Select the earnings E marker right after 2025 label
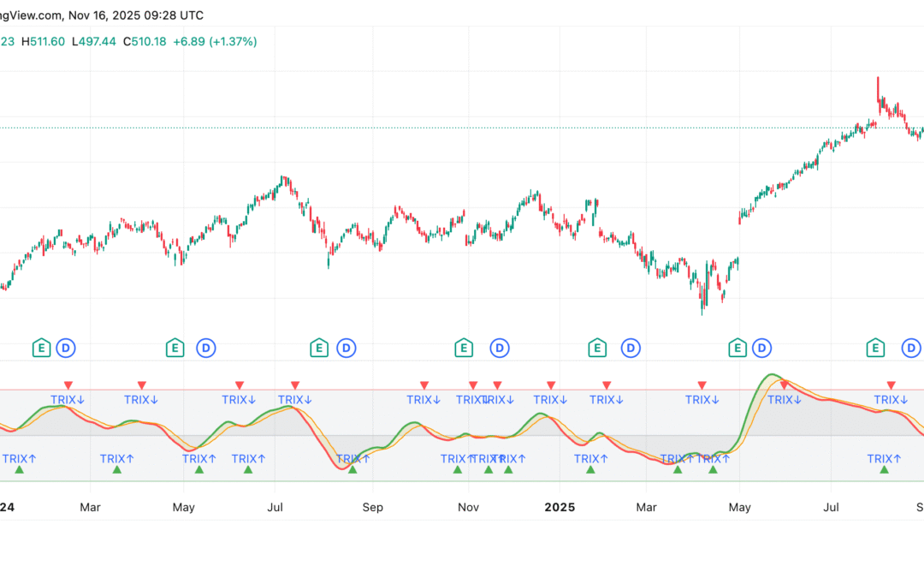This screenshot has height=578, width=924. point(597,348)
